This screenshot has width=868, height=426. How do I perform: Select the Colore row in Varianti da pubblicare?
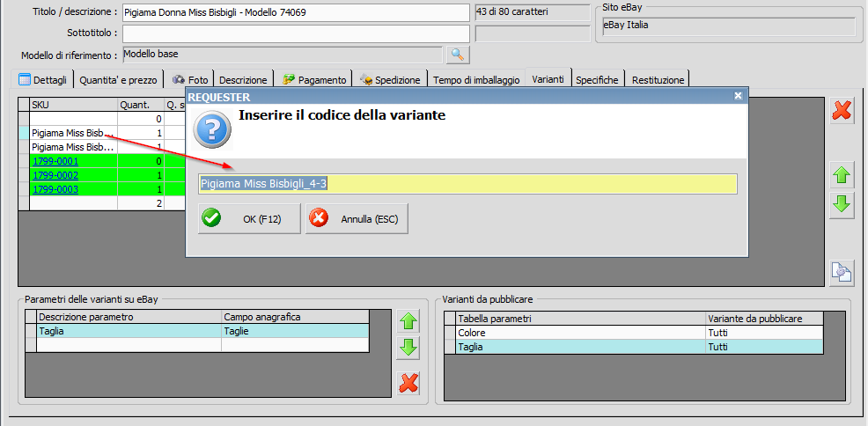click(x=633, y=333)
